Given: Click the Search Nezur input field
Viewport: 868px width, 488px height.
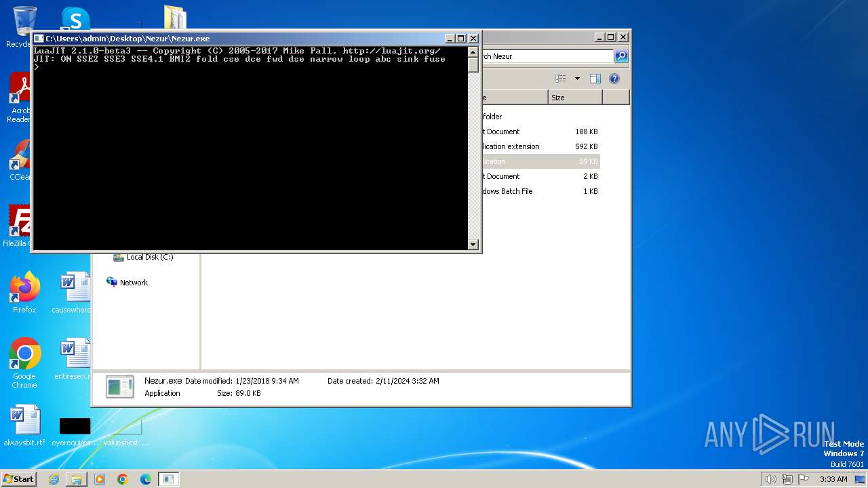Looking at the screenshot, I should point(547,56).
